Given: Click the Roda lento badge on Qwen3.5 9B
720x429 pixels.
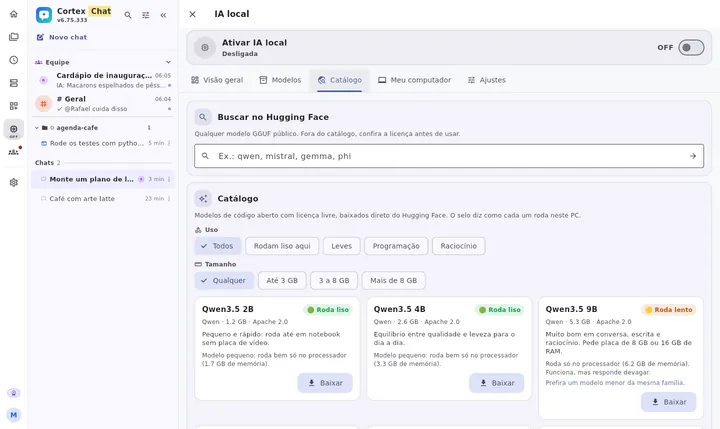Looking at the screenshot, I should [x=669, y=310].
